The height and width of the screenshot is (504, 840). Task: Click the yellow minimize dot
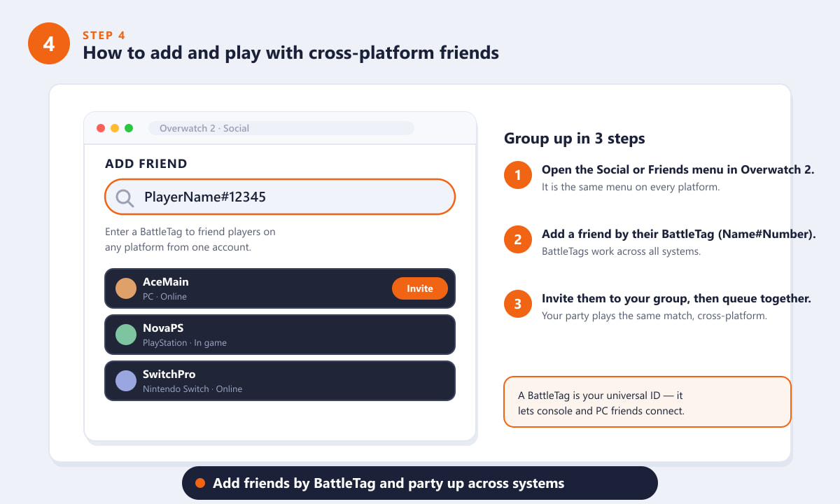pos(115,128)
